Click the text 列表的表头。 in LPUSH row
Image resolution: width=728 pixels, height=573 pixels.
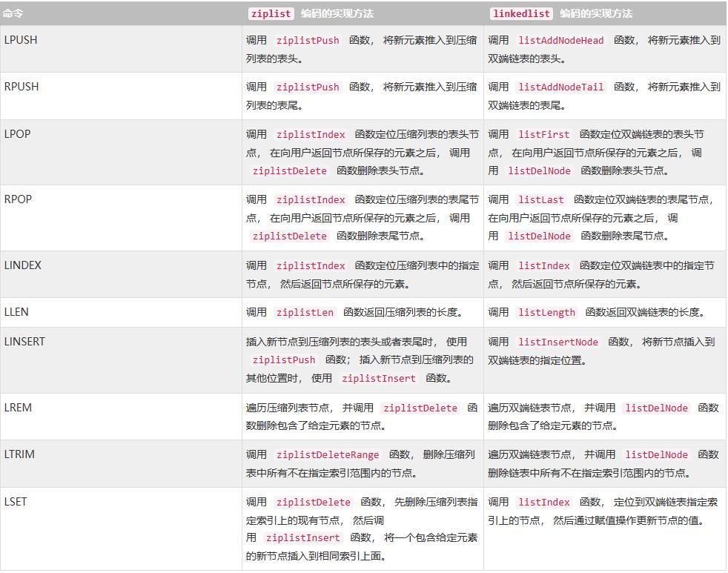tap(274, 59)
